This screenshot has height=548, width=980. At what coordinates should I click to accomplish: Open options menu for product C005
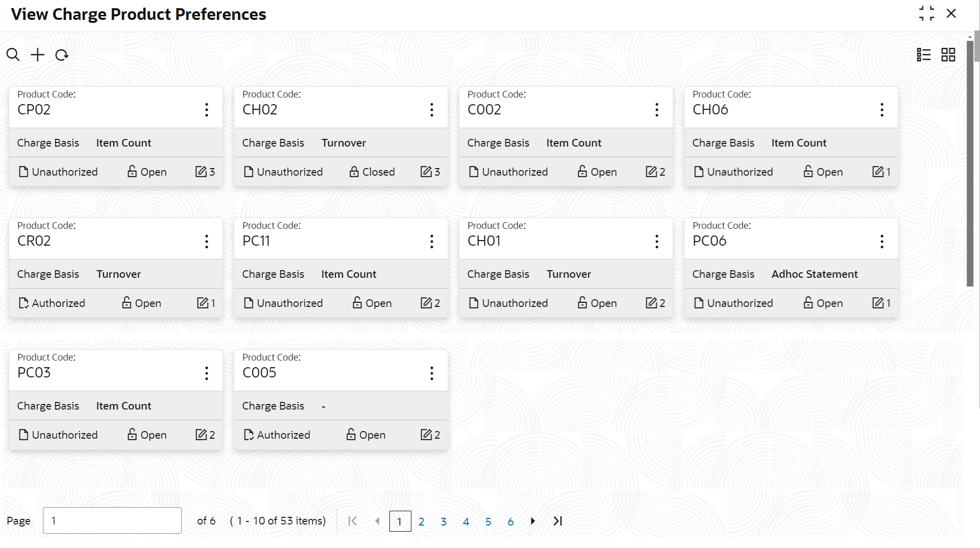click(x=431, y=373)
